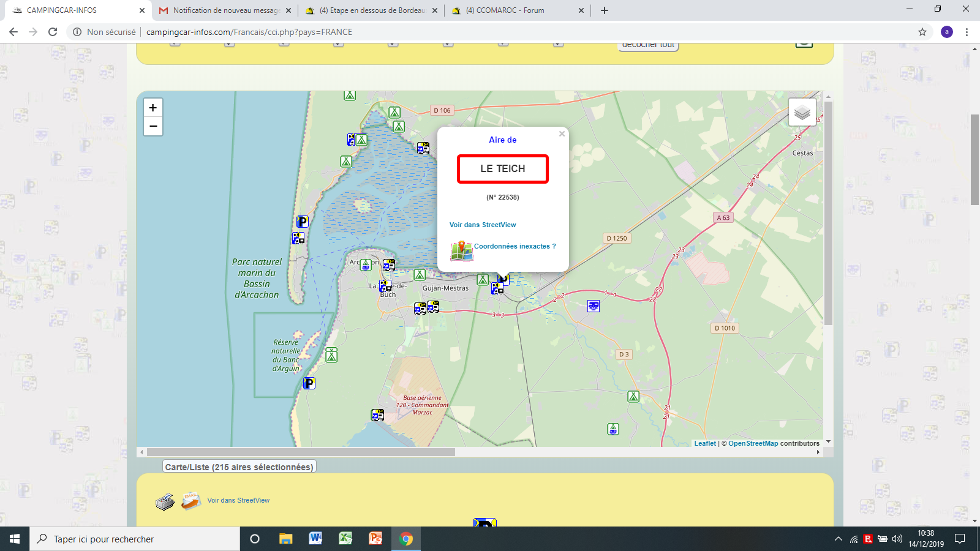Click the marker at La Teste-de-Buch label

tap(385, 286)
